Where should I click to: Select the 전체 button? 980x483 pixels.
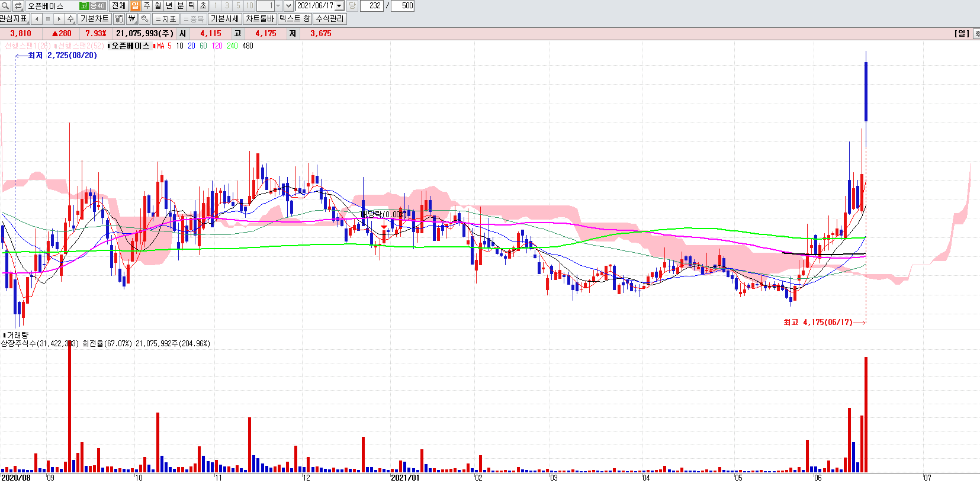[x=118, y=6]
